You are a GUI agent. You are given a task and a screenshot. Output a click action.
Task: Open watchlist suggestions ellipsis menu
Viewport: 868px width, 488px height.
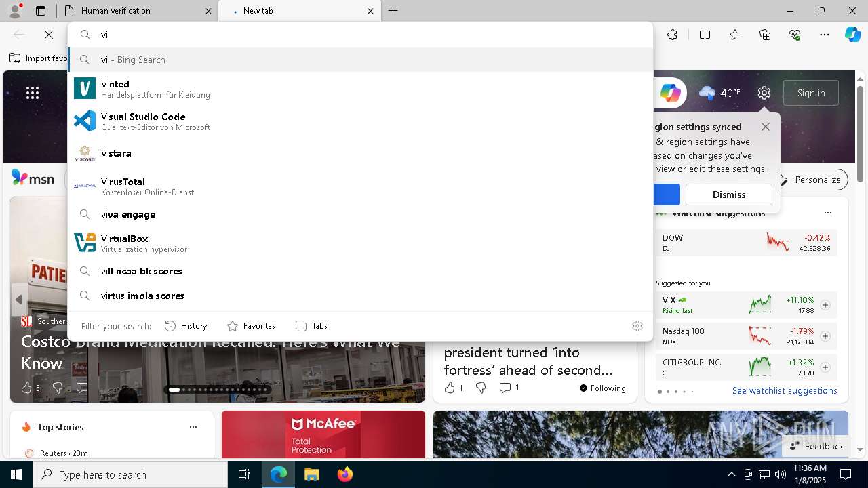tap(828, 213)
